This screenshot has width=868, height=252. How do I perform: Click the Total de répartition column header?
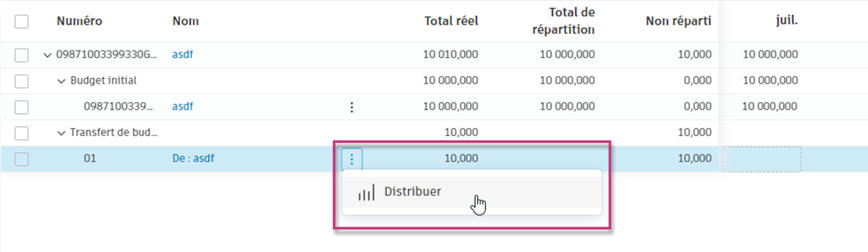[563, 21]
